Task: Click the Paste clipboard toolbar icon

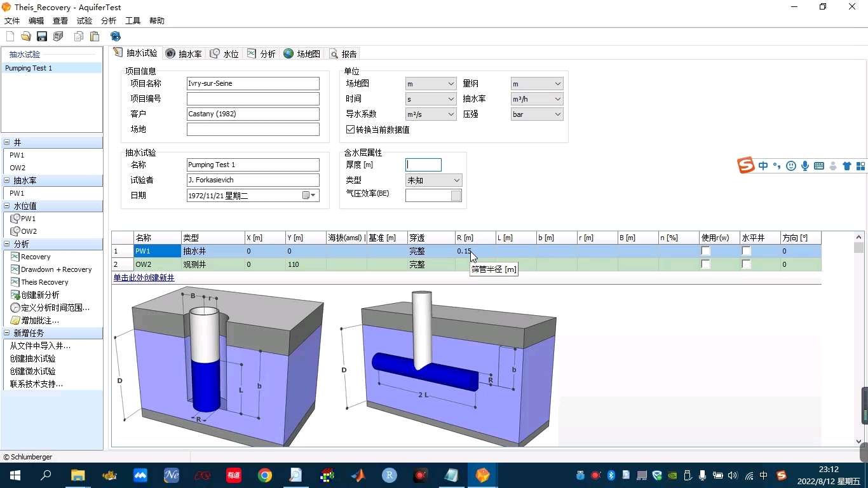Action: (95, 36)
